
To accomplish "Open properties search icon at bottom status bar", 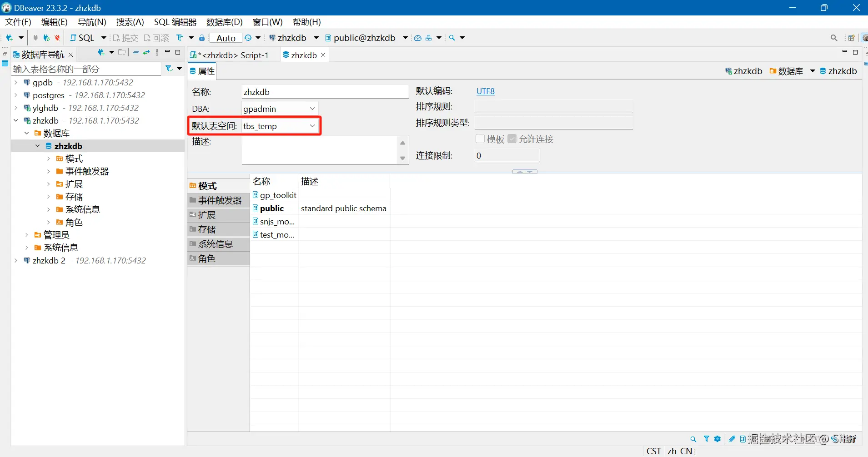I will pos(693,439).
